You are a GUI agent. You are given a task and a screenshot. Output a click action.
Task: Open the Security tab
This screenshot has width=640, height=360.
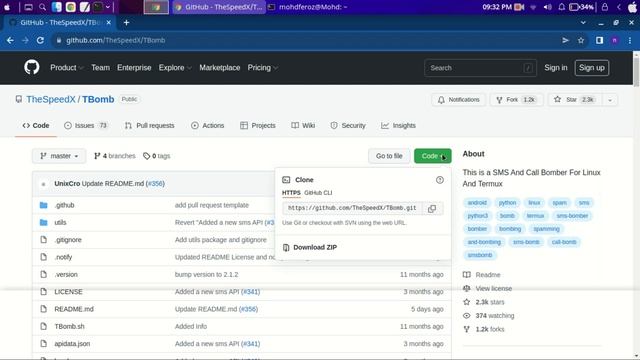tap(348, 126)
